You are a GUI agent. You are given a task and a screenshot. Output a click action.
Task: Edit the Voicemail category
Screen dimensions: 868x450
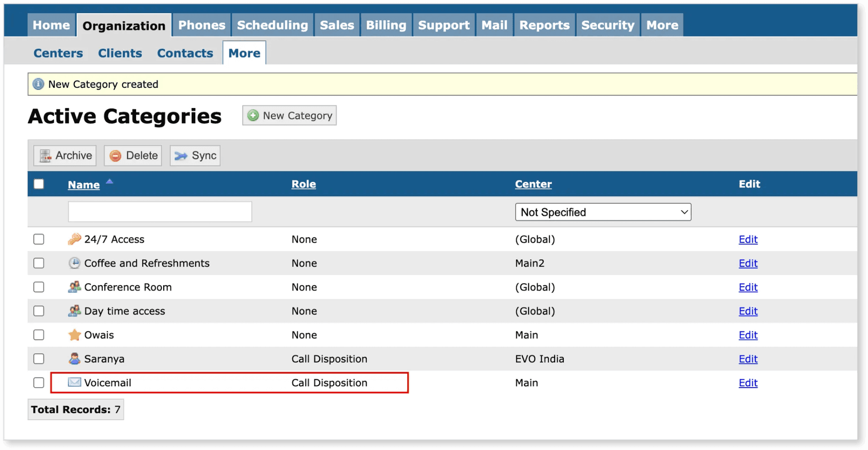pos(748,383)
